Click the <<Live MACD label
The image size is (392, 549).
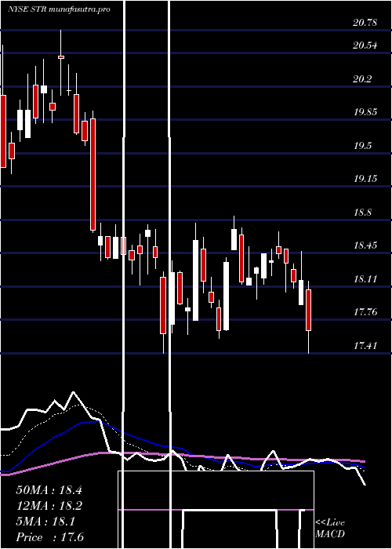330,528
